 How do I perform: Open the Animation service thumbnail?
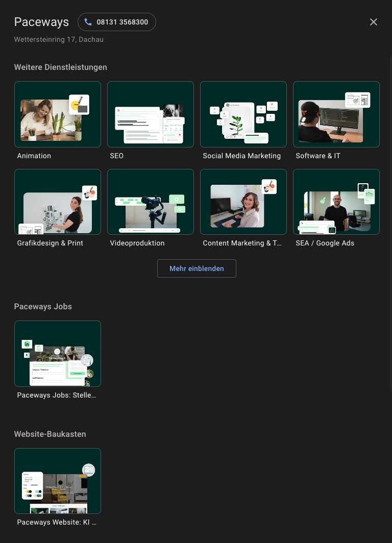[58, 114]
